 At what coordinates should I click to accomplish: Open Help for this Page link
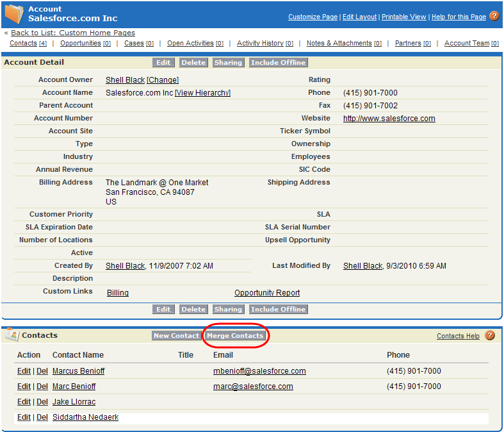459,17
